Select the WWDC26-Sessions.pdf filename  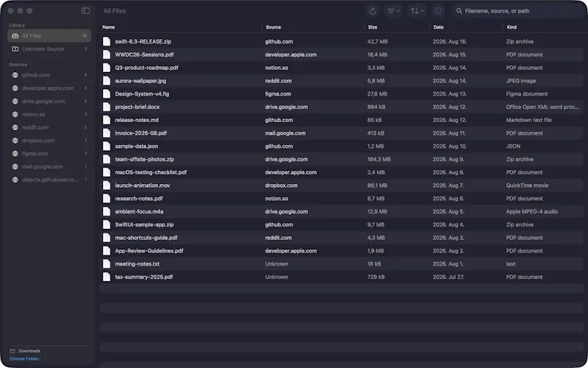[144, 54]
